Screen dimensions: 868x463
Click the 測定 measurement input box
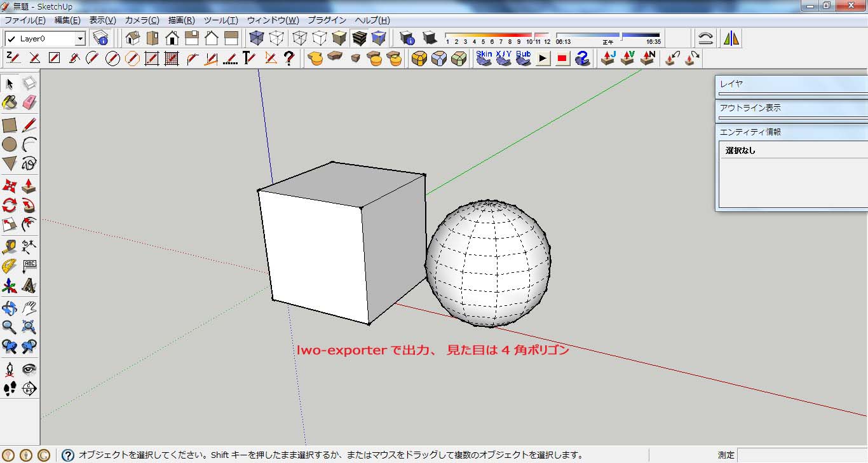coord(802,455)
